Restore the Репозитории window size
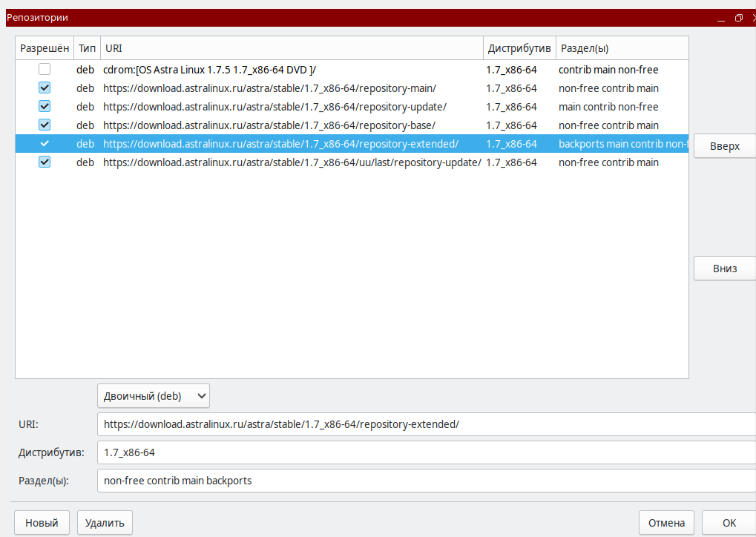This screenshot has height=537, width=756. tap(739, 18)
